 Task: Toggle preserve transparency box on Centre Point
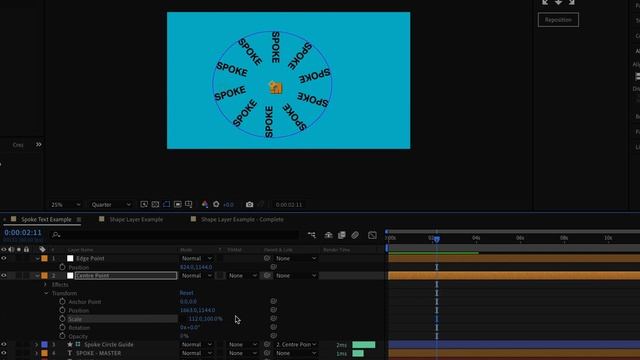tap(220, 276)
